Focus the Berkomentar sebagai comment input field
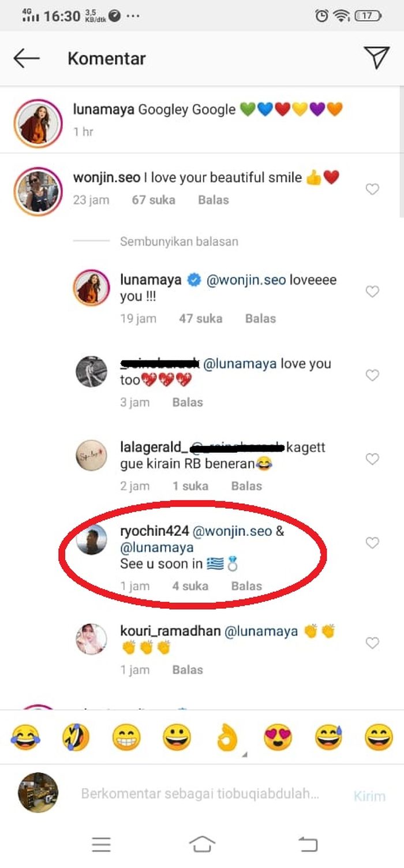The image size is (404, 868). (200, 794)
